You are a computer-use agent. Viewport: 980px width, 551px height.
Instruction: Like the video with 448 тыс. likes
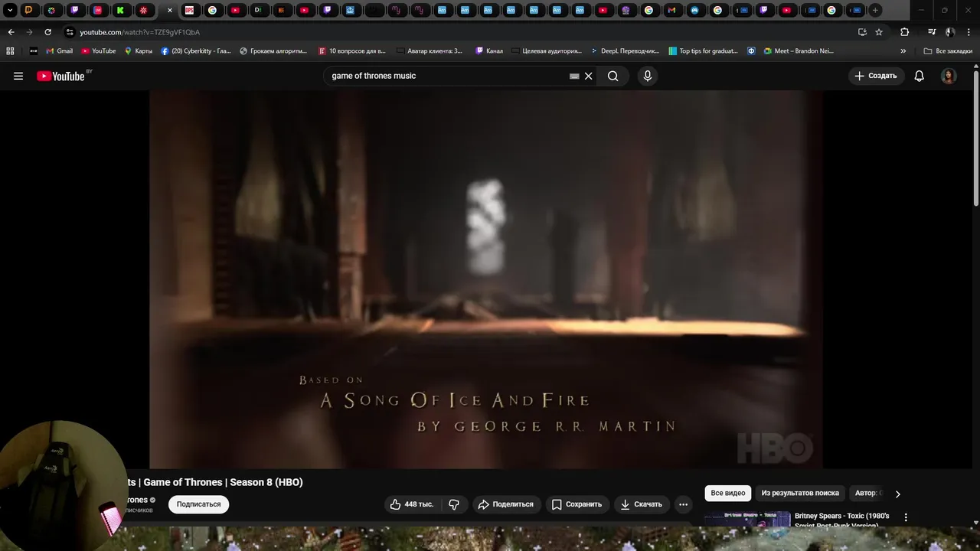click(x=411, y=504)
